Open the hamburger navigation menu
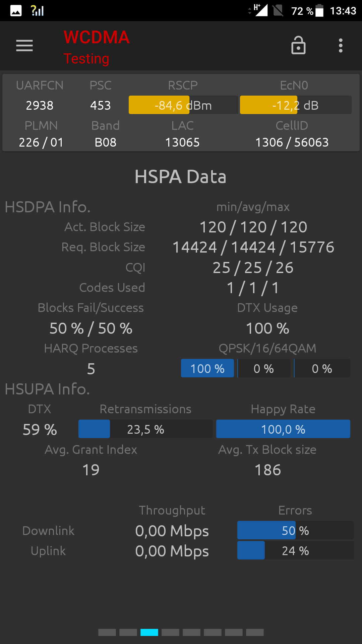The image size is (362, 644). [x=24, y=46]
